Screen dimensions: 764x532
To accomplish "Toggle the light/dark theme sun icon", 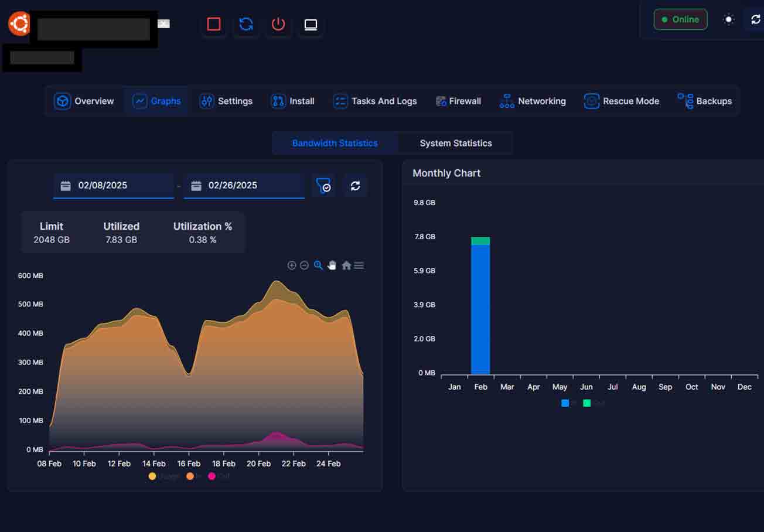I will pyautogui.click(x=728, y=19).
